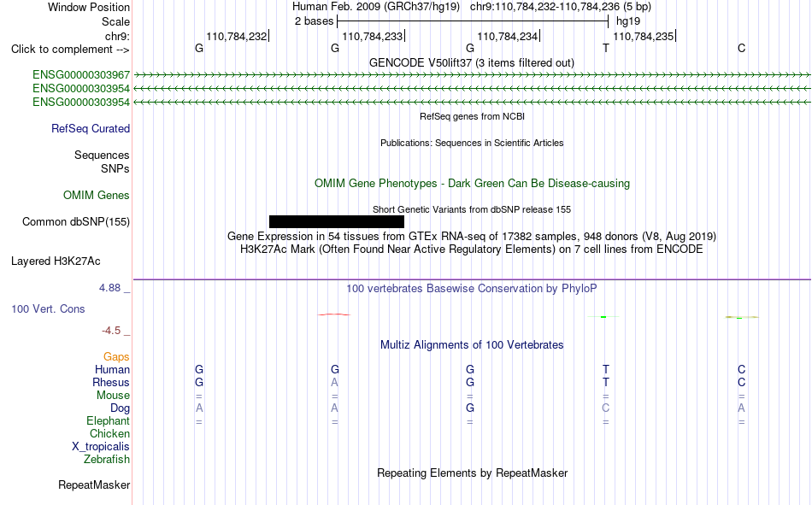Click the black dbSNP variant bar

[x=337, y=221]
